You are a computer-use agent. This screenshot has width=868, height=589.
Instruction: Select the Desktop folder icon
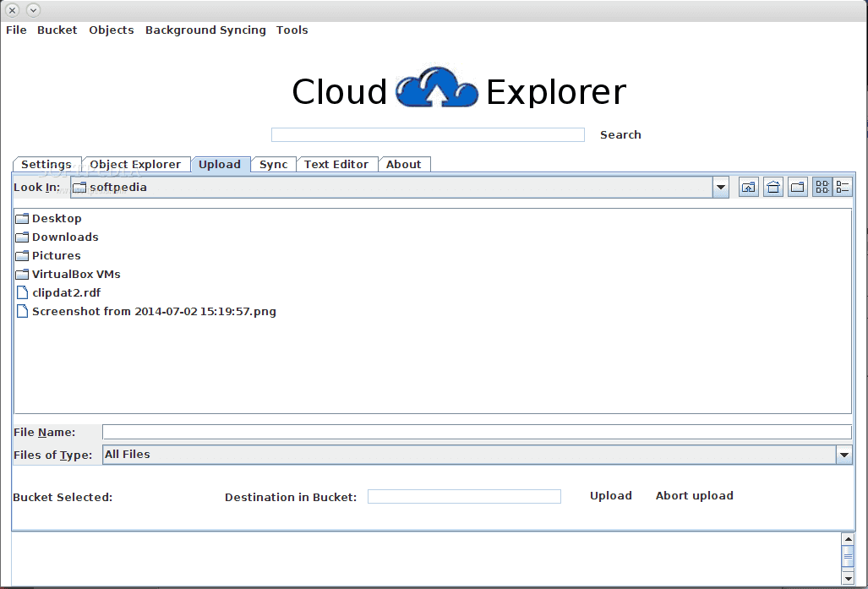point(22,219)
